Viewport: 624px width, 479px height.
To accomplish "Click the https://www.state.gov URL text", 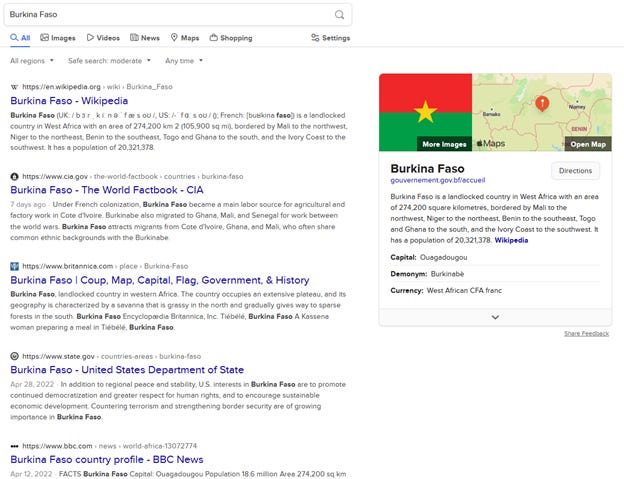I will (x=58, y=356).
